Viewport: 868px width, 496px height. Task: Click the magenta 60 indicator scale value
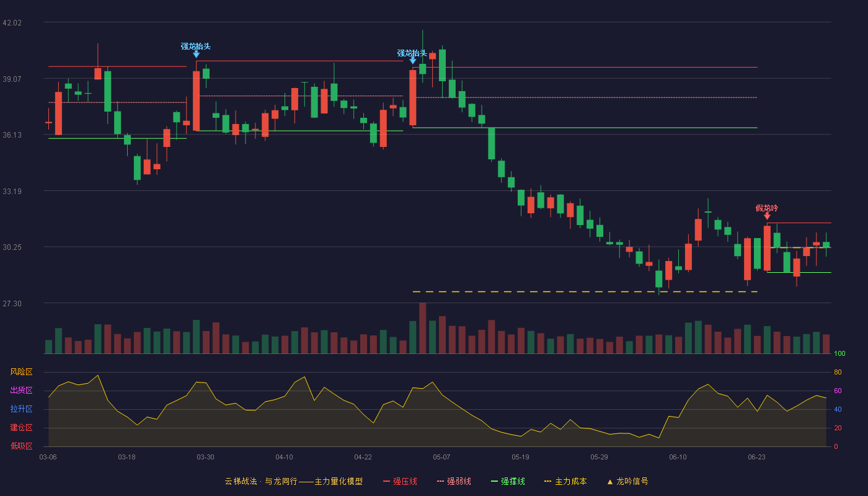(x=838, y=391)
